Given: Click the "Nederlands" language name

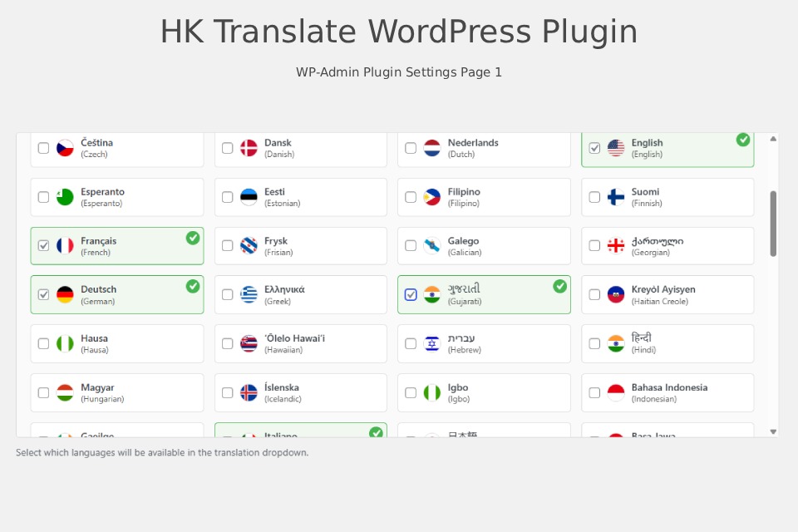Looking at the screenshot, I should click(x=473, y=143).
